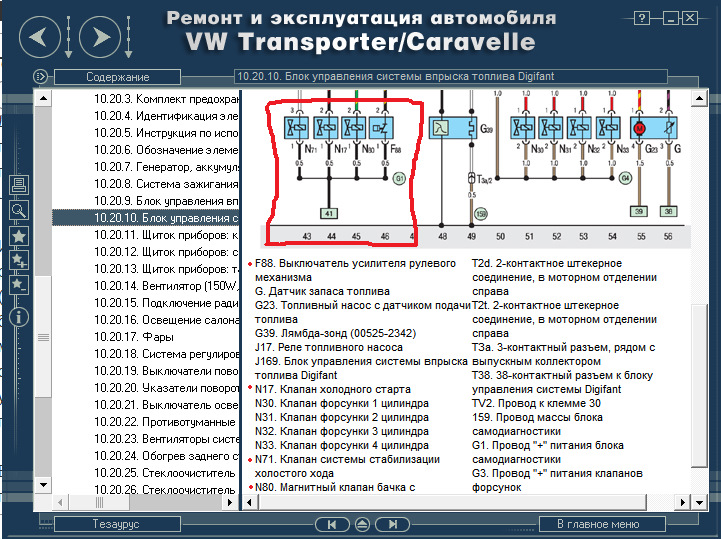
Task: Click the print icon in sidebar
Action: pyautogui.click(x=19, y=185)
